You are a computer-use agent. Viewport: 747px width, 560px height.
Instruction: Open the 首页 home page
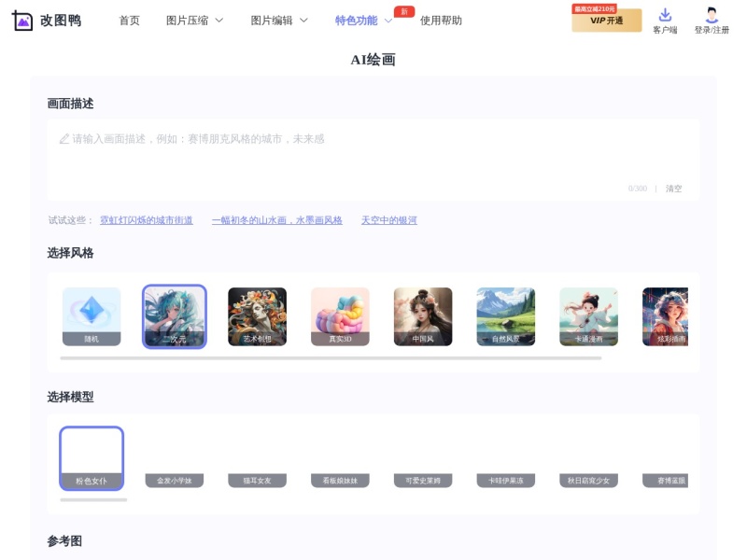[129, 21]
